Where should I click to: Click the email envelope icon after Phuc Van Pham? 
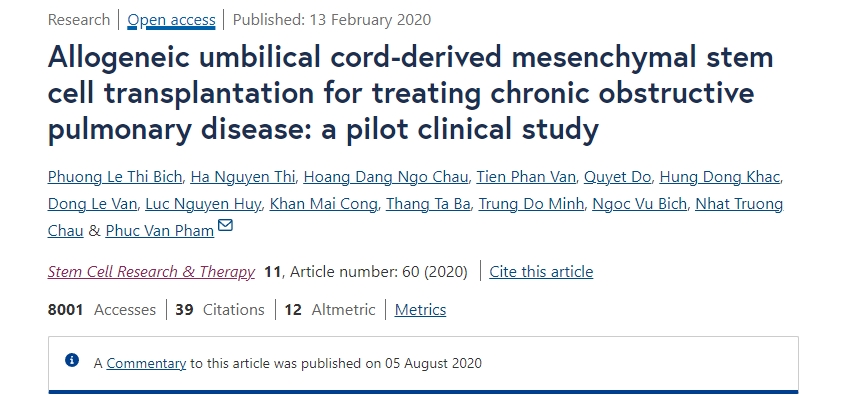pyautogui.click(x=225, y=226)
